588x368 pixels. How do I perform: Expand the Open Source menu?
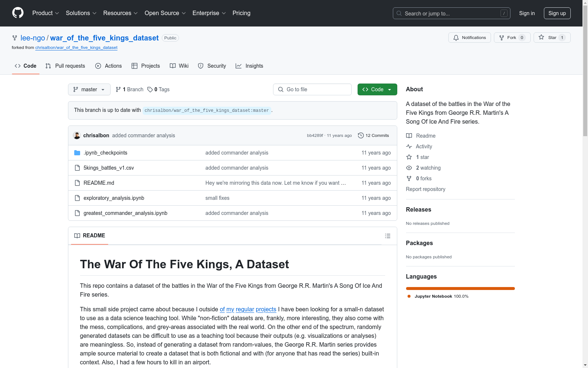tap(165, 13)
